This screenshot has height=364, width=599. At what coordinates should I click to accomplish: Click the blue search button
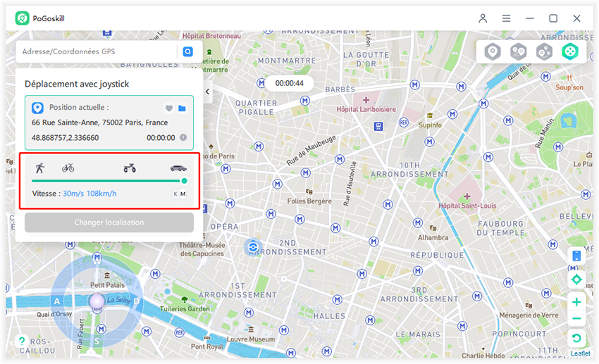click(187, 51)
